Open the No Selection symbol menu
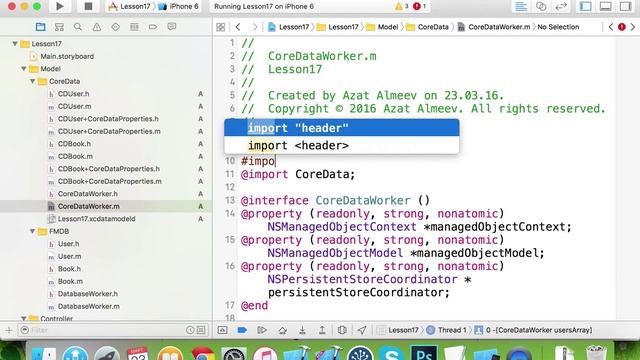 (558, 27)
